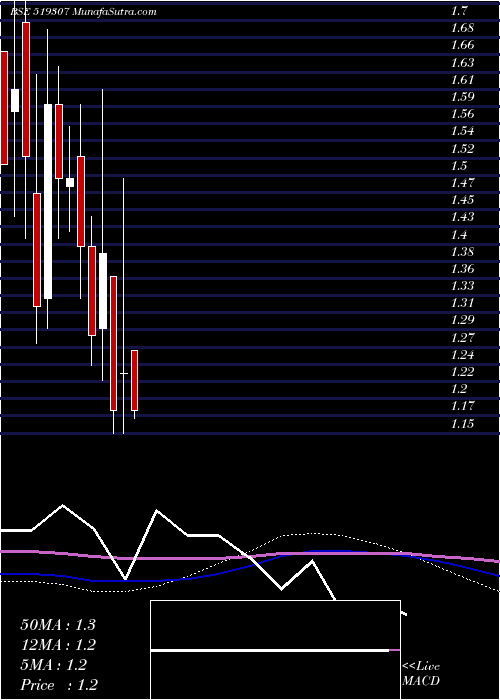
Task: Click the 1.47 price axis label
Action: (462, 183)
